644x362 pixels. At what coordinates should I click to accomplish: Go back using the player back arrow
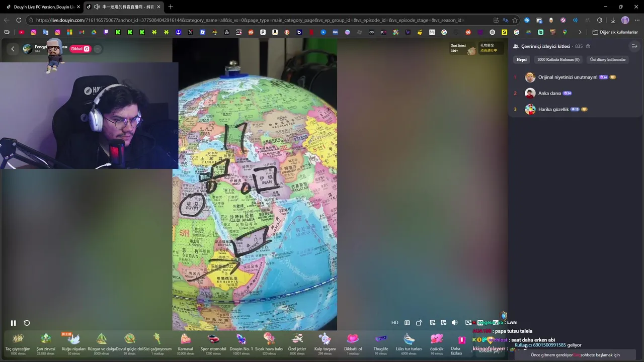[x=13, y=49]
